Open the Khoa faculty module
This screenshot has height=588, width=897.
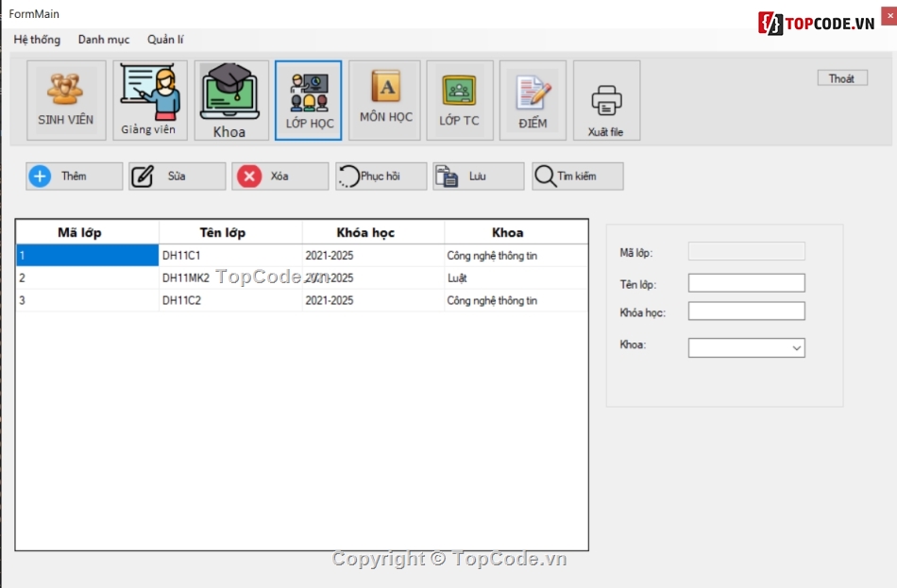tap(231, 101)
